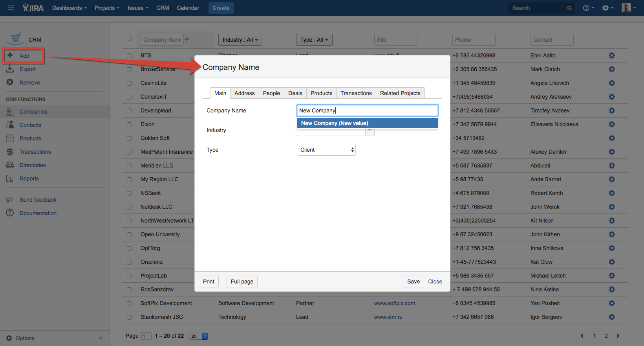The width and height of the screenshot is (644, 346).
Task: Click the gear icon for BTS row
Action: 611,55
